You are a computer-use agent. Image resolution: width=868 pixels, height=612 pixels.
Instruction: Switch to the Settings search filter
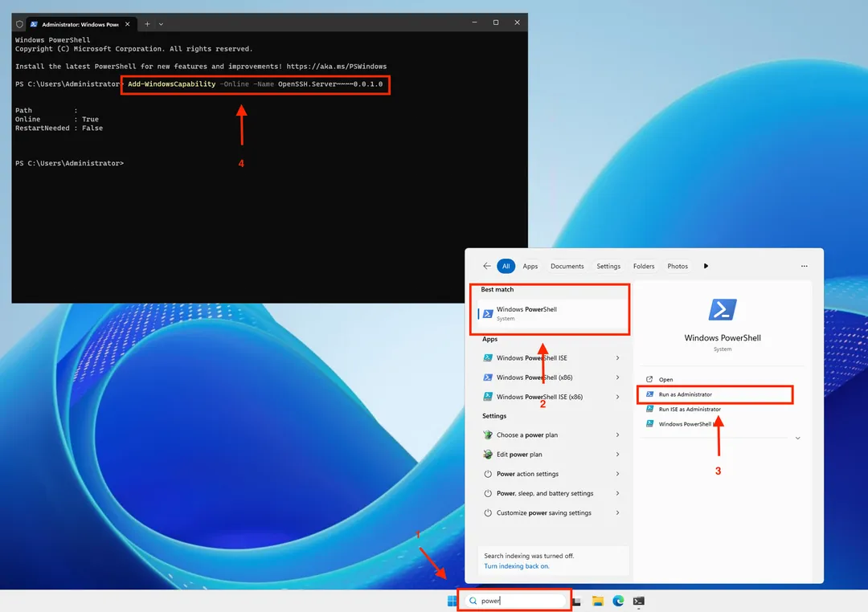point(608,266)
